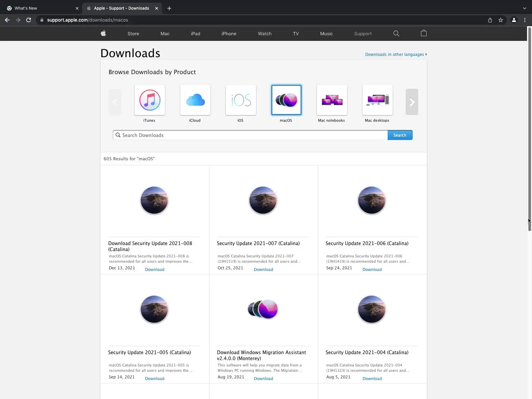Download Security Update 2021-007 from Oct 25
Viewport: 532px width, 399px height.
[263, 270]
